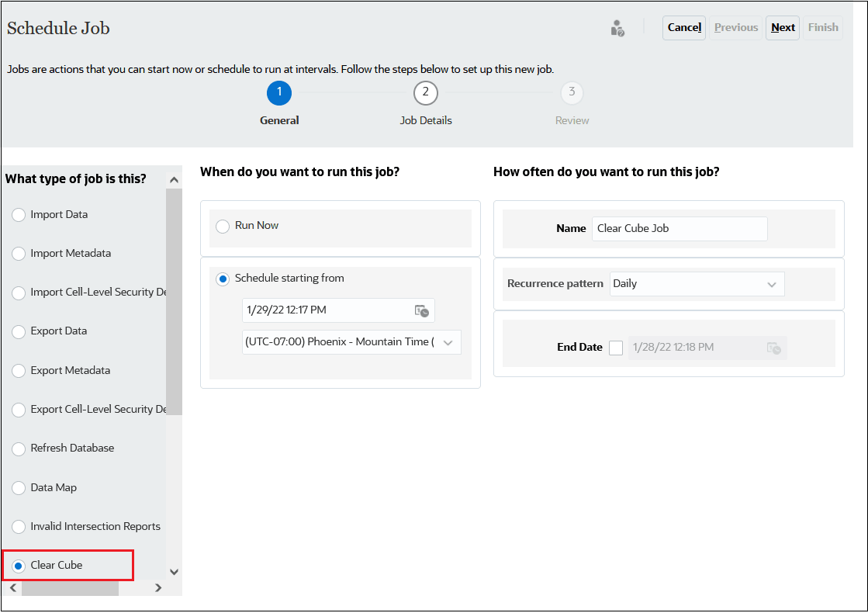Select the Import Data job type
This screenshot has width=868, height=613.
point(18,214)
